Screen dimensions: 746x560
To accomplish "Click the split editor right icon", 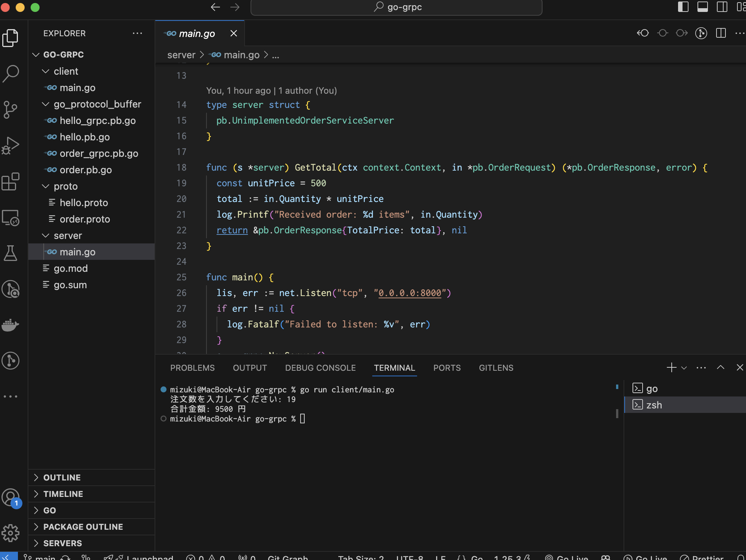I will (721, 33).
